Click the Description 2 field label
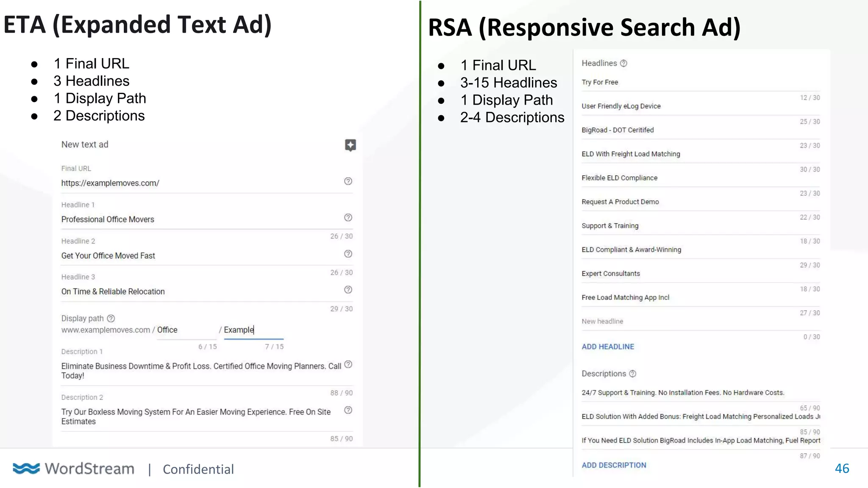The image size is (868, 488). pyautogui.click(x=82, y=397)
